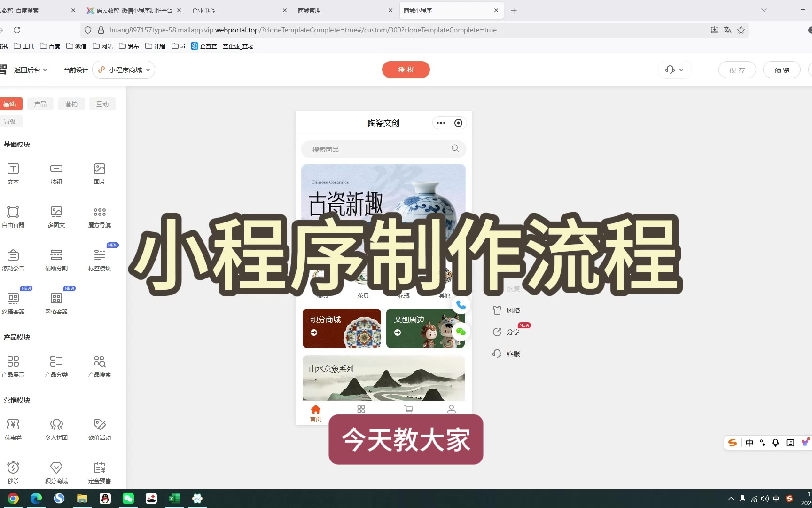Viewport: 812px width, 508px height.
Task: Open the 风格 style settings
Action: [506, 310]
